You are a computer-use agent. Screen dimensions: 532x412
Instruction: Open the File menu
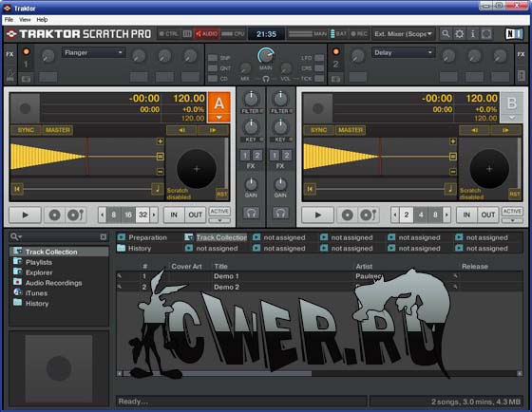(9, 20)
